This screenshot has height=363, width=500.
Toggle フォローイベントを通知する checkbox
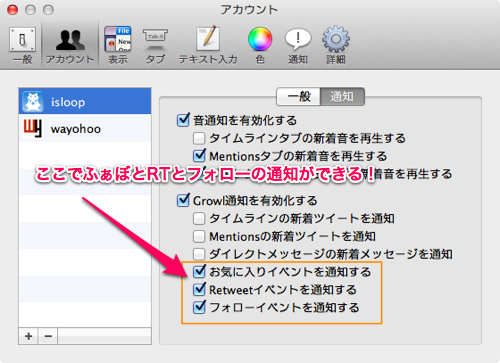[x=199, y=307]
